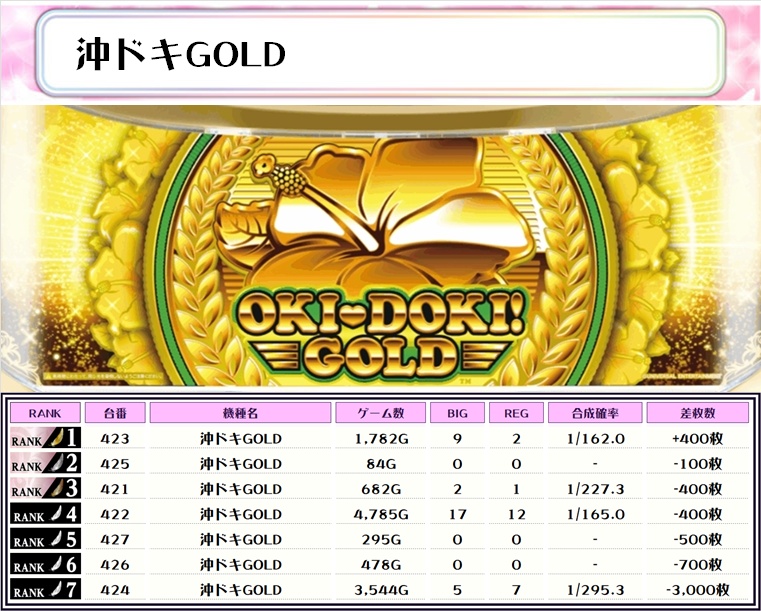761x611 pixels.
Task: Click 沖ドキGOLD model name in machine 424 row
Action: point(241,590)
